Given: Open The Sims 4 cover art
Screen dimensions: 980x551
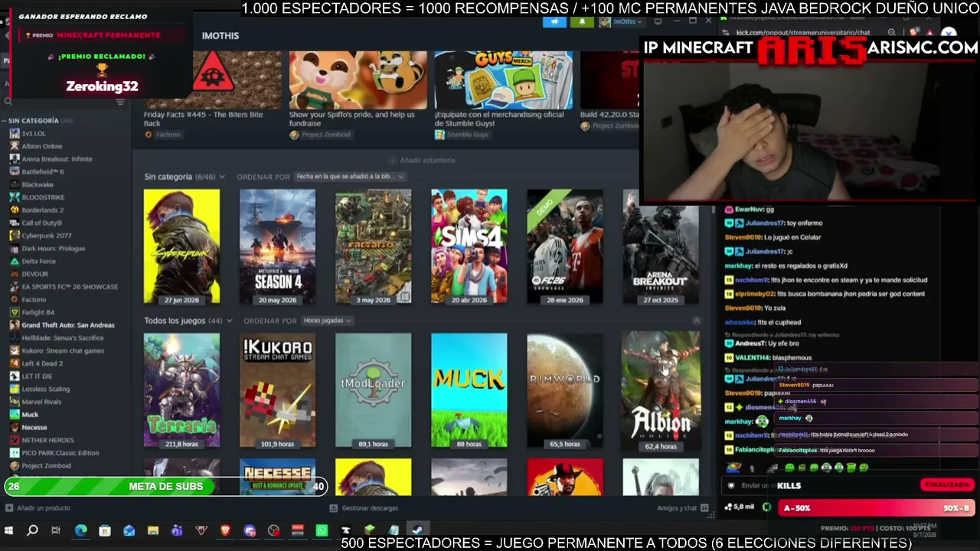Looking at the screenshot, I should pos(469,246).
